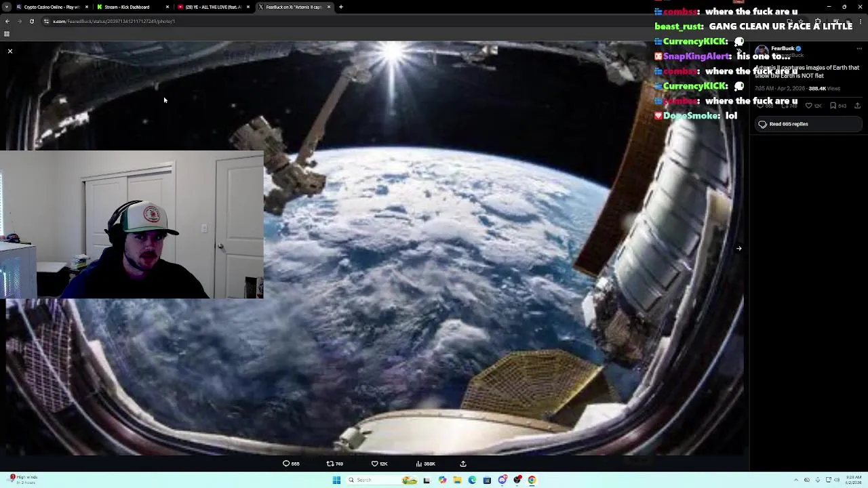Open the taskbar clock and date
The image size is (868, 488).
click(854, 480)
